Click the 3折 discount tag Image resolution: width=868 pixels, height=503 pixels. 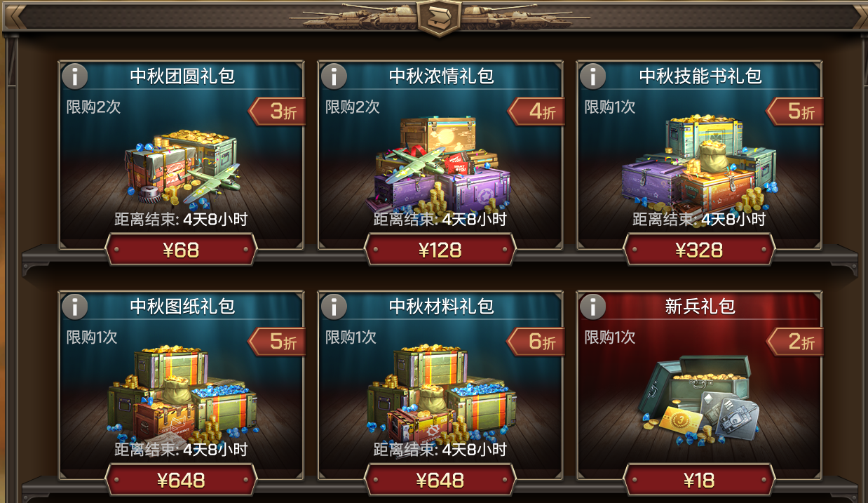[278, 111]
